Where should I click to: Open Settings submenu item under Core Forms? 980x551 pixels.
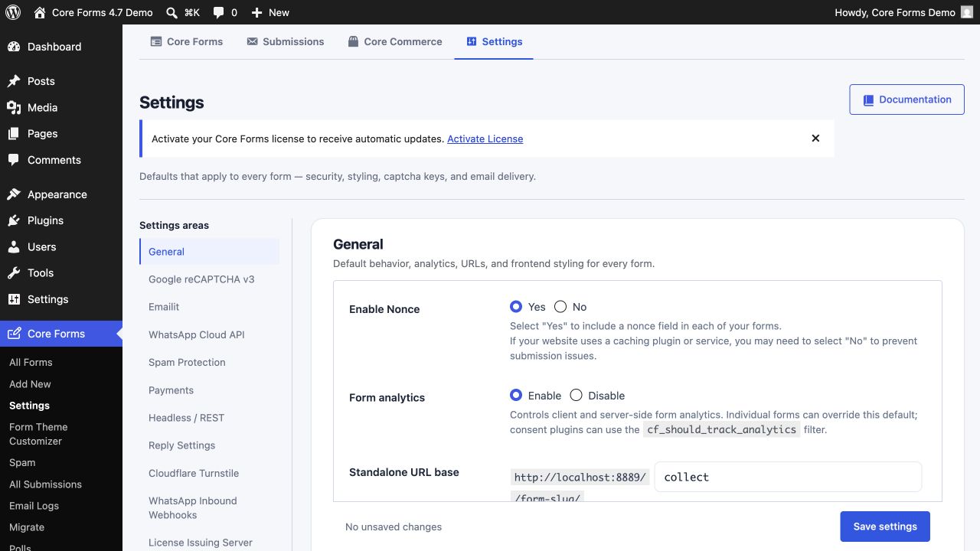pyautogui.click(x=61, y=406)
